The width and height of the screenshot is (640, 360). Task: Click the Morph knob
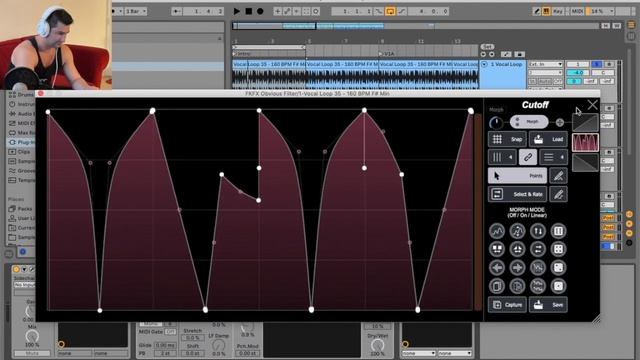496,122
